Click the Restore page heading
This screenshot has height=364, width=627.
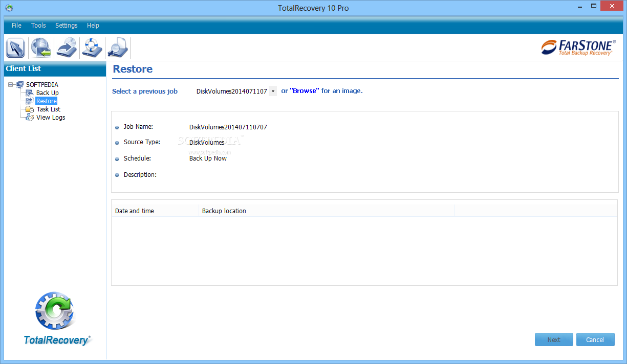(x=133, y=69)
